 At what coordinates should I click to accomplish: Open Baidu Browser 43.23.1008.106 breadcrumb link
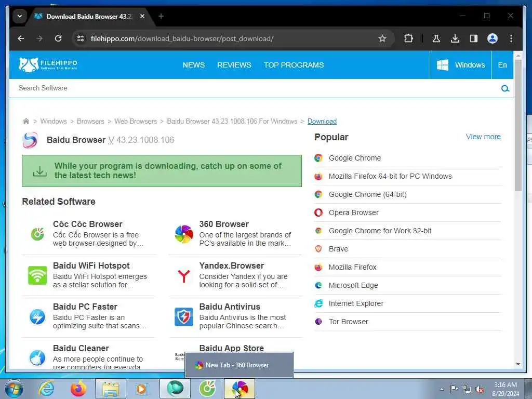coord(232,121)
